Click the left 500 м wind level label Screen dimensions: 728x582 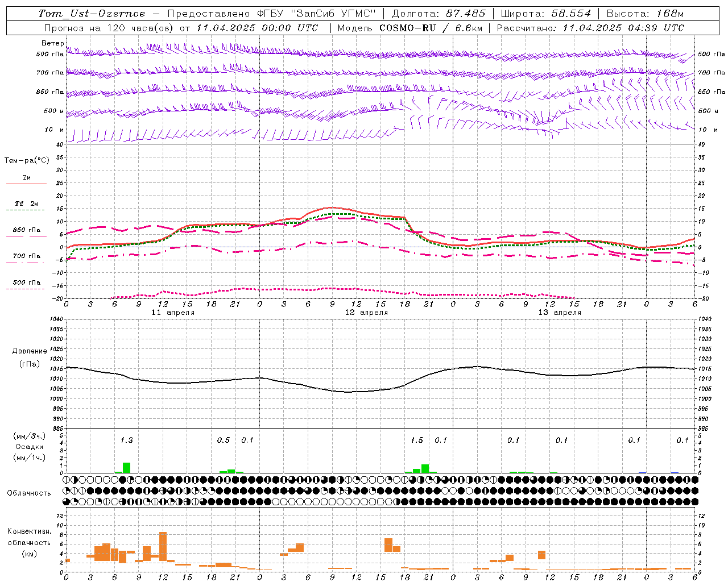coord(54,111)
